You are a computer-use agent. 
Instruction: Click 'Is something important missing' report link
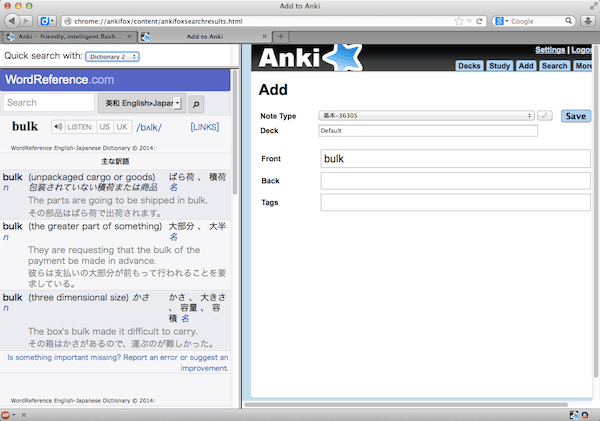[118, 362]
